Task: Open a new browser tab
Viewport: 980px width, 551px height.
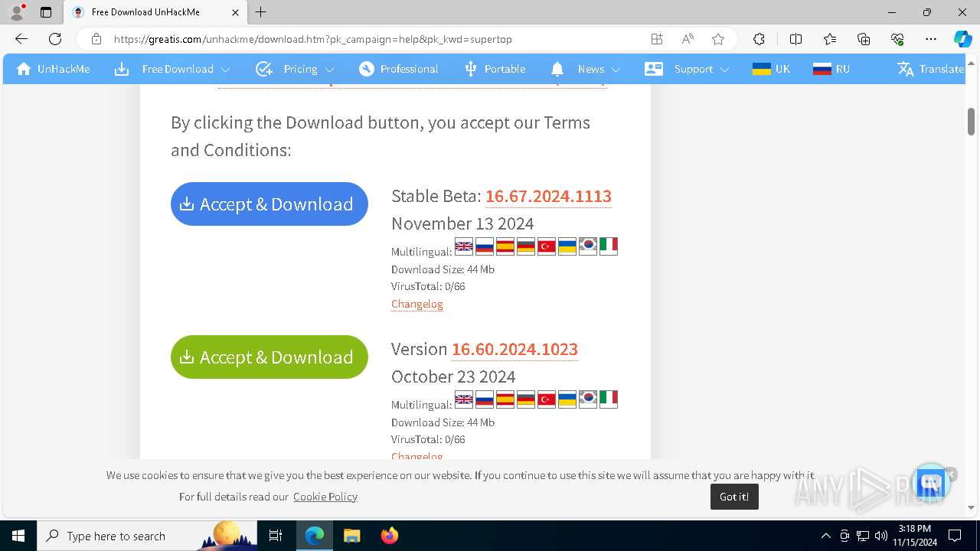Action: 261,12
